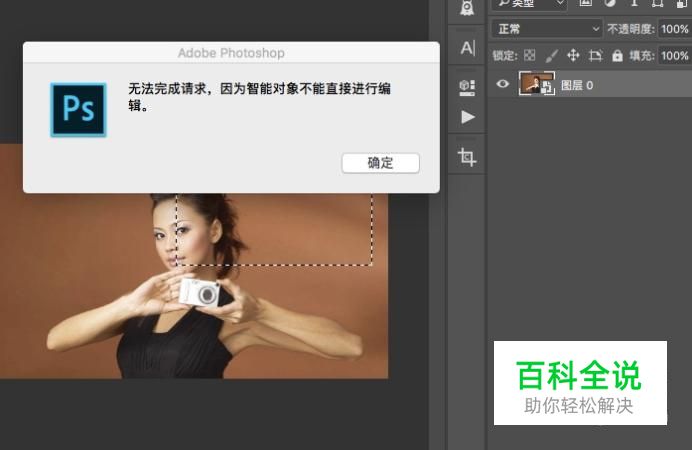The image size is (692, 450).
Task: Open the Character (A|) panel icon
Action: click(467, 47)
